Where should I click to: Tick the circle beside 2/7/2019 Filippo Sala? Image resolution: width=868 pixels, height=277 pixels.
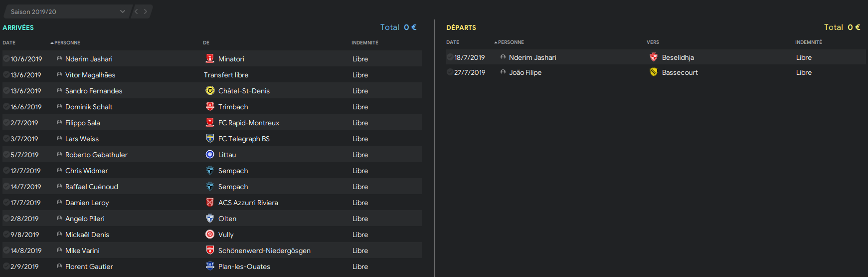coord(6,123)
